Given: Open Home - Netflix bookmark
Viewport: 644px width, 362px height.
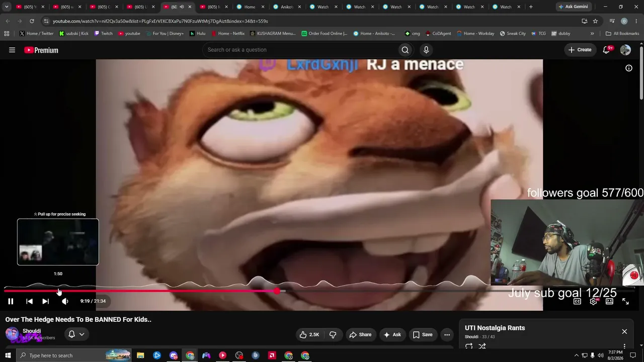Looking at the screenshot, I should tap(227, 34).
